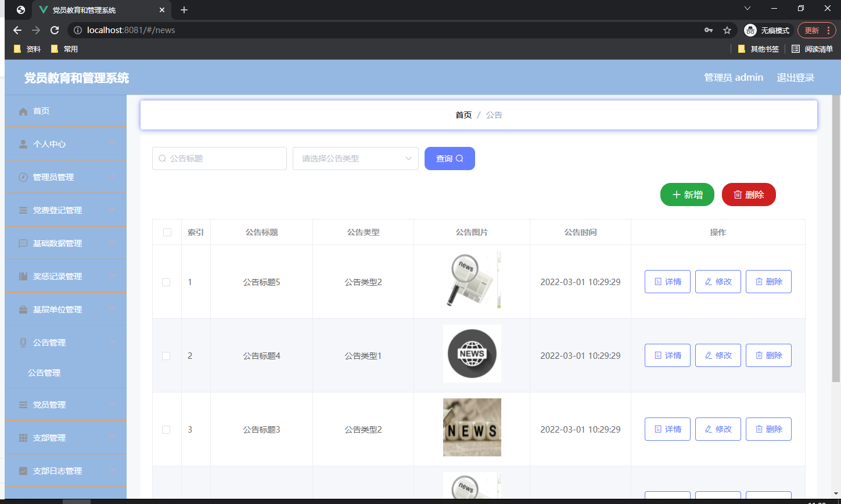Go to 首页 in the sidebar

point(66,111)
